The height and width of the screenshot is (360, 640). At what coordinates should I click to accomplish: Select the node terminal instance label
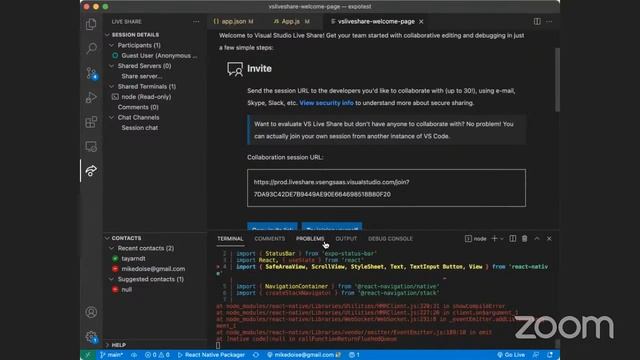[476, 239]
